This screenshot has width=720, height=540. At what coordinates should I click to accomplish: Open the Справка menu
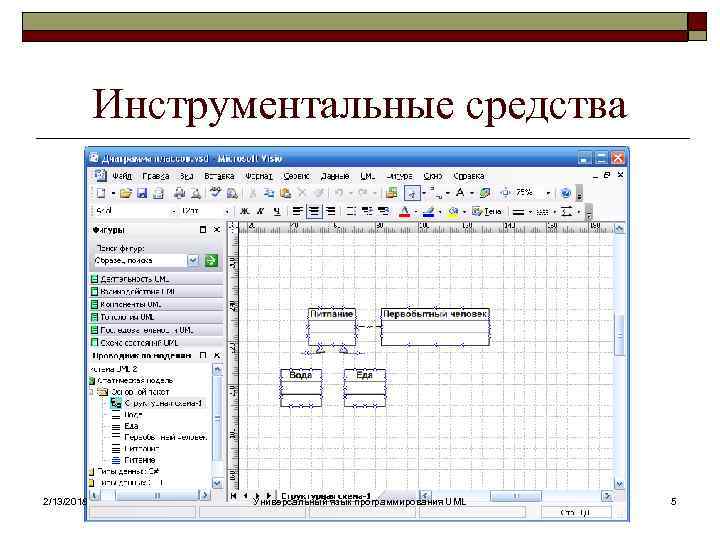coord(468,176)
